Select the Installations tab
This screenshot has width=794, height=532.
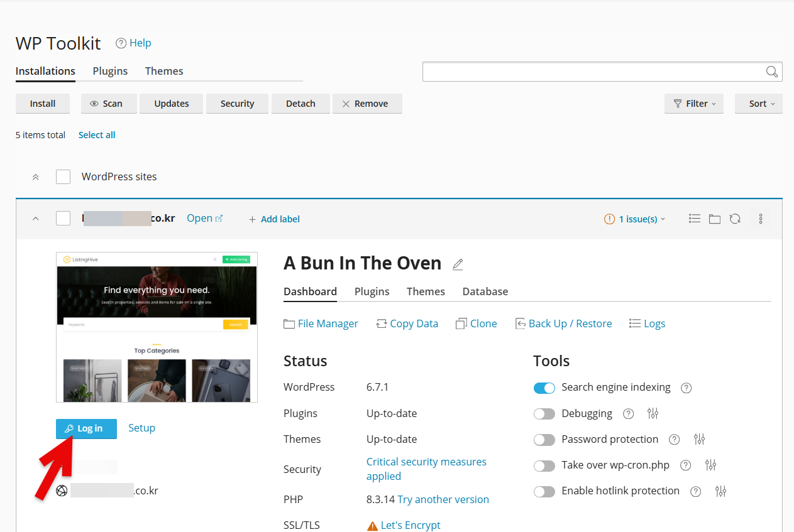(x=45, y=71)
